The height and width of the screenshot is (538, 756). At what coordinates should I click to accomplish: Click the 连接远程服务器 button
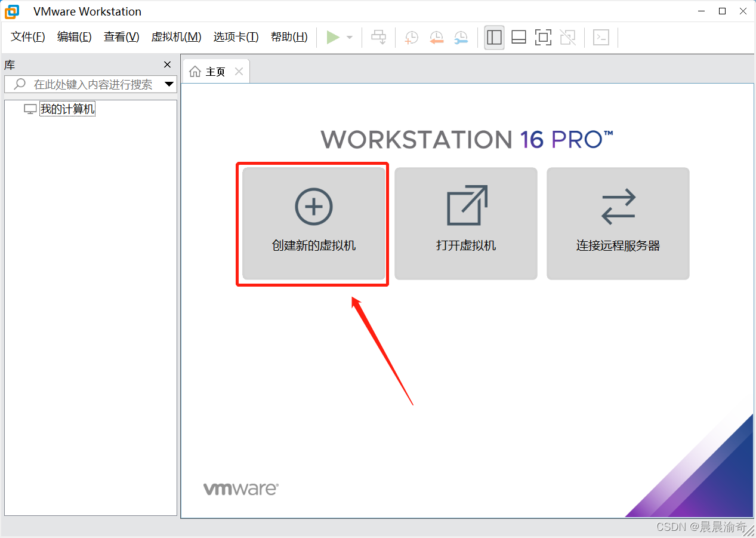[618, 223]
